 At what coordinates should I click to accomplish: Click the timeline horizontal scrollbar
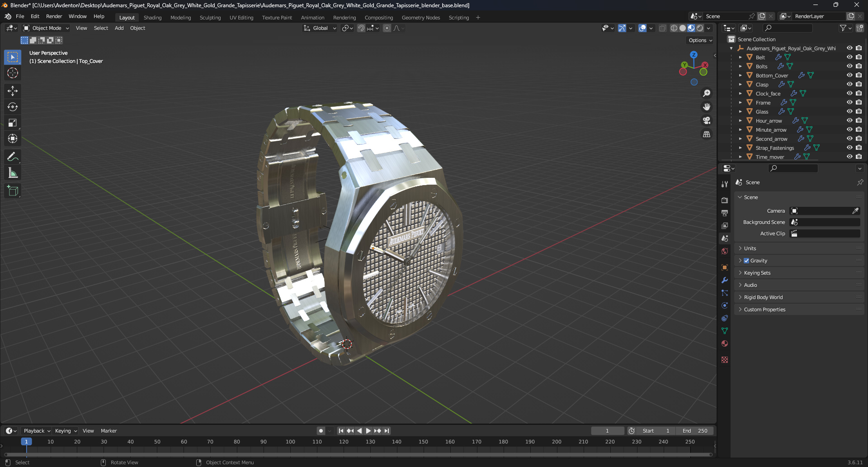(x=358, y=454)
